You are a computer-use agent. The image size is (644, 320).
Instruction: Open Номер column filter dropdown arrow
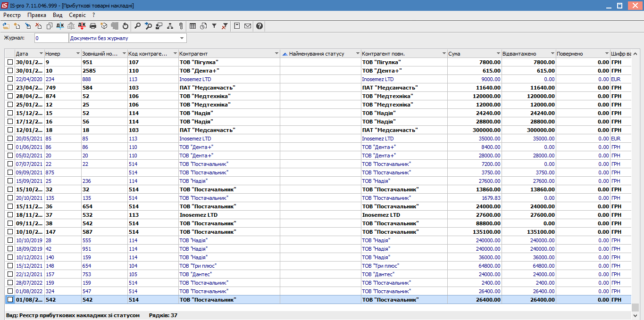point(77,54)
